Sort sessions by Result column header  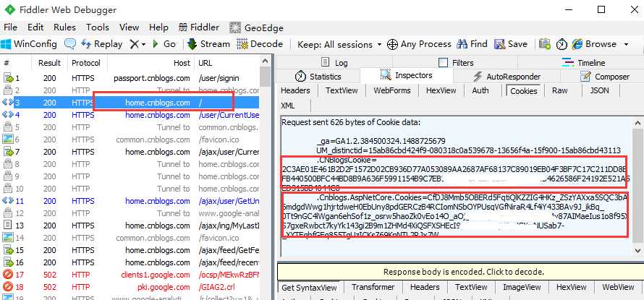[x=49, y=63]
